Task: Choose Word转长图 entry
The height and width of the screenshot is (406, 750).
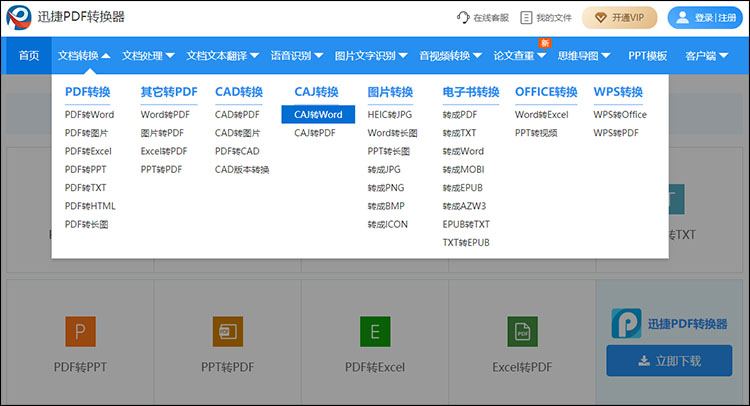Action: [392, 133]
